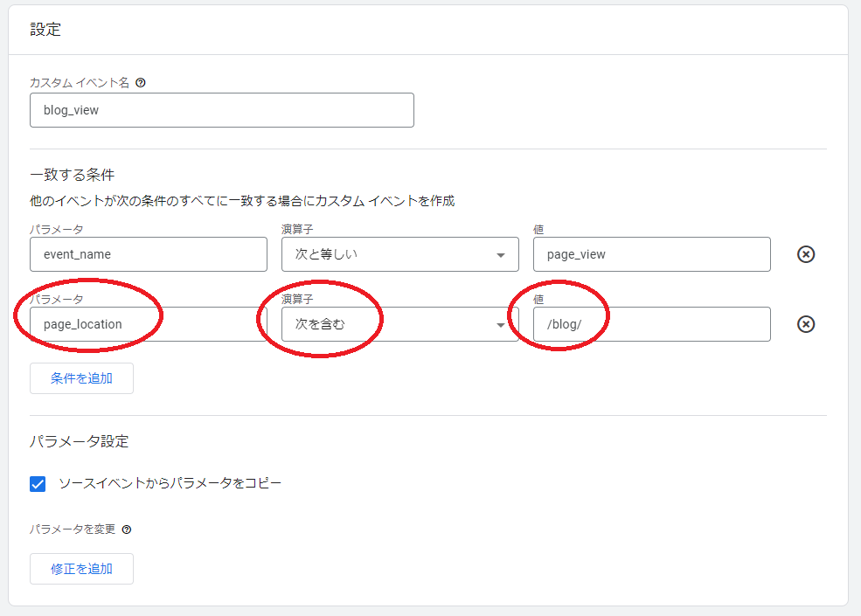Select the page_view value field
This screenshot has height=616, width=861.
pyautogui.click(x=651, y=254)
